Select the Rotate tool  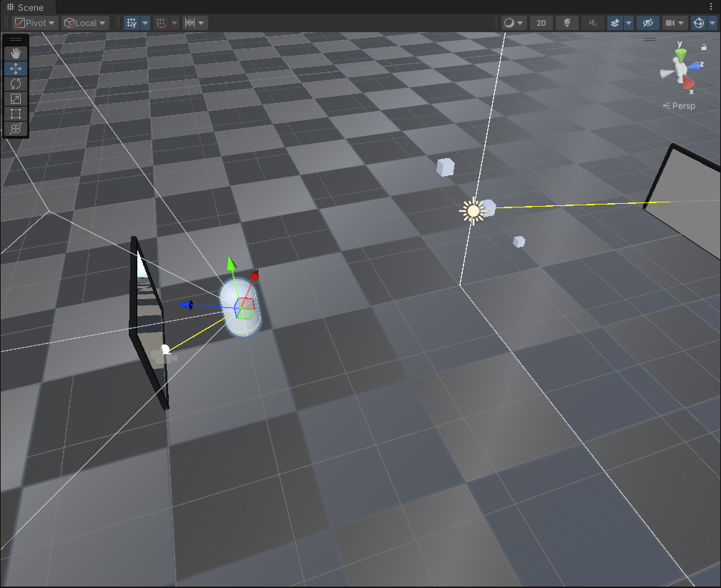tap(16, 84)
